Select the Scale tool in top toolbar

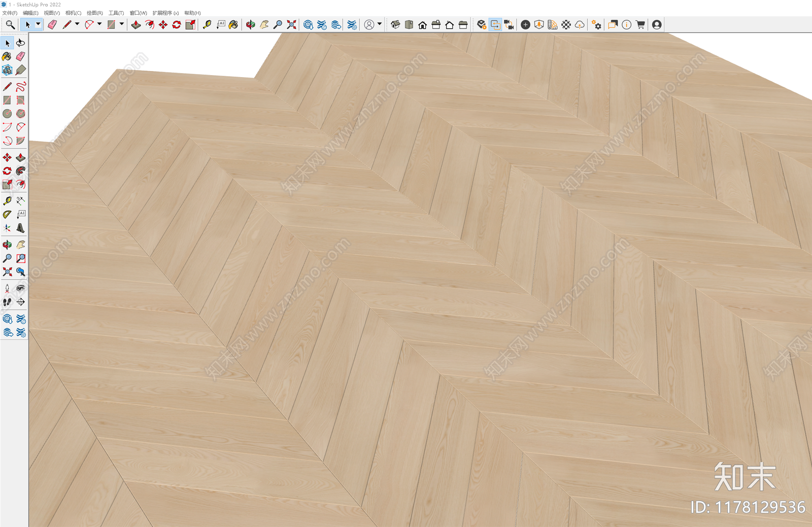[x=190, y=24]
